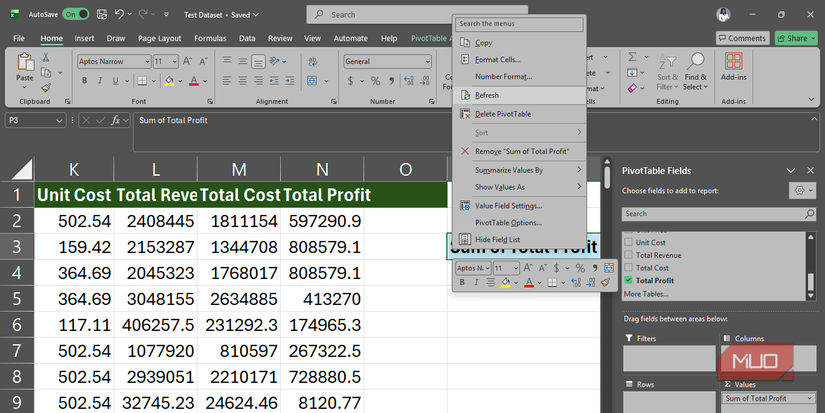Click the Format Painter brush in the ribbon

point(46,88)
